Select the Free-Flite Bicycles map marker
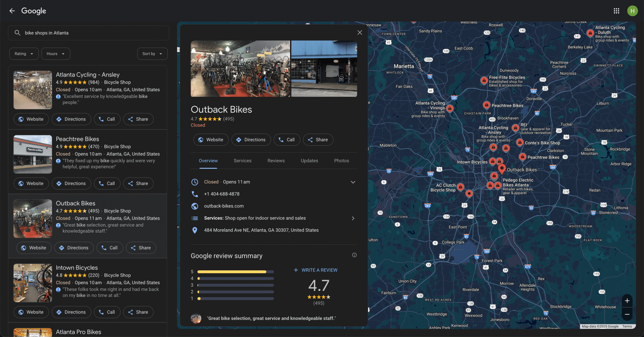The width and height of the screenshot is (644, 337). [484, 80]
